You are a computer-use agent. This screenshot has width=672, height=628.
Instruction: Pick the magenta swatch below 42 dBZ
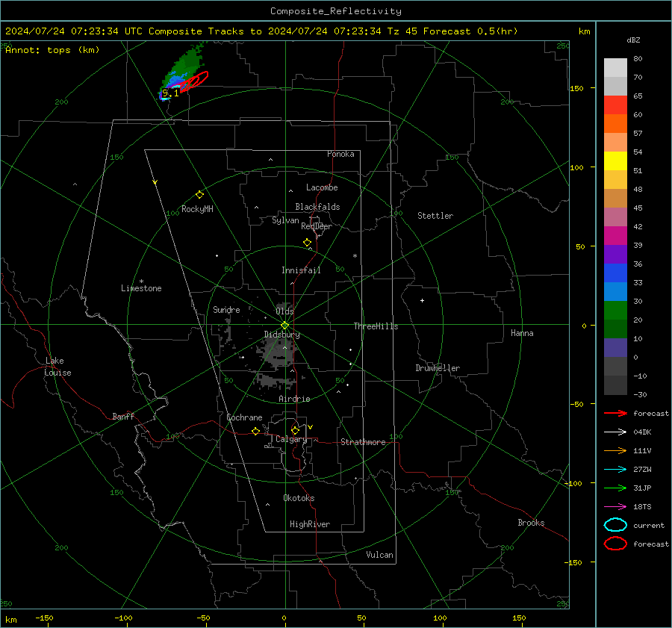615,235
